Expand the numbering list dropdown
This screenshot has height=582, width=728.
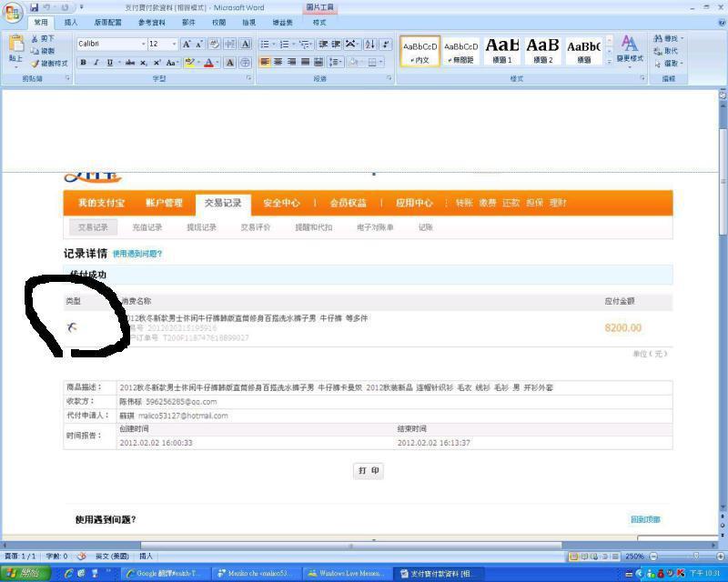(293, 44)
